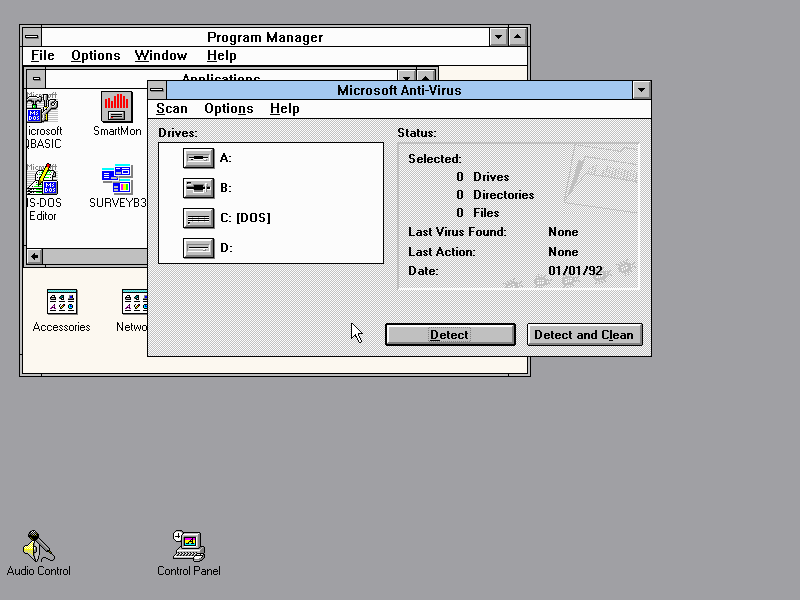Select floppy drive A: icon
Image resolution: width=800 pixels, height=600 pixels.
point(199,158)
